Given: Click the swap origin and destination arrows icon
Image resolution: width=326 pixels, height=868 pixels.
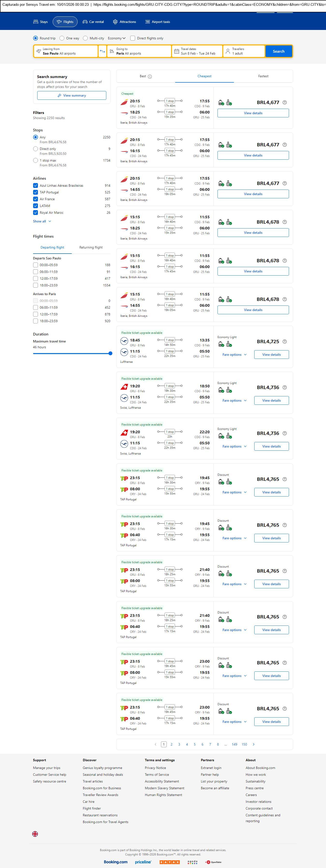Looking at the screenshot, I should pos(102,51).
